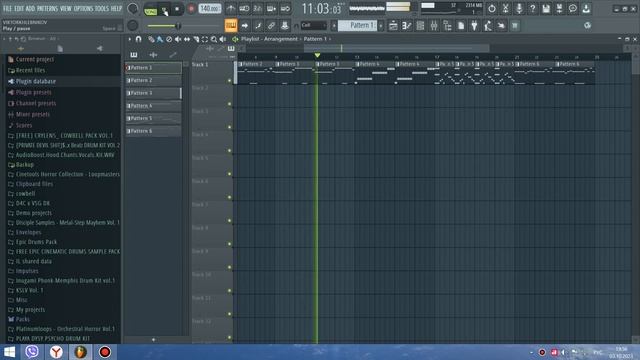Image resolution: width=640 pixels, height=360 pixels.
Task: Open the OPTIONS menu
Action: (x=84, y=9)
